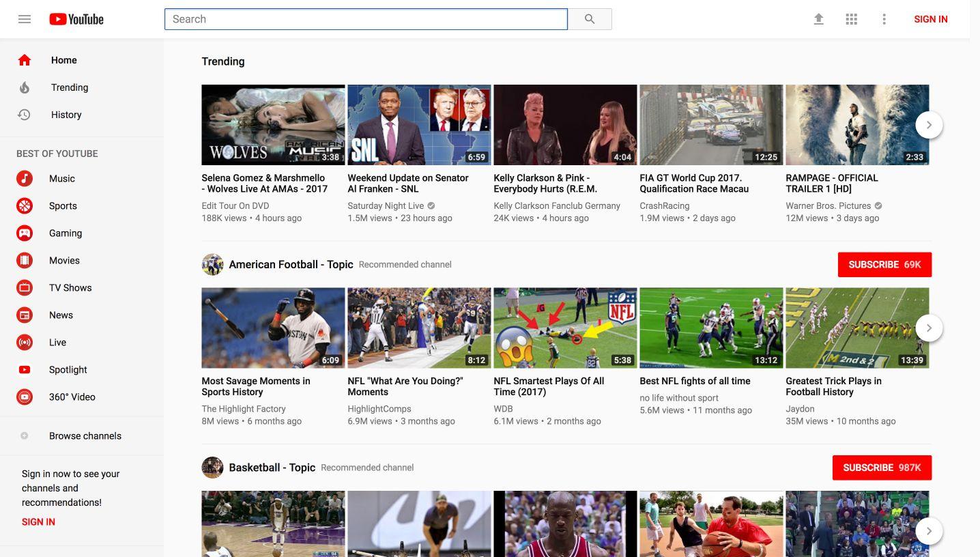Open Basketball - Topic channel title
The width and height of the screenshot is (980, 557).
[272, 468]
